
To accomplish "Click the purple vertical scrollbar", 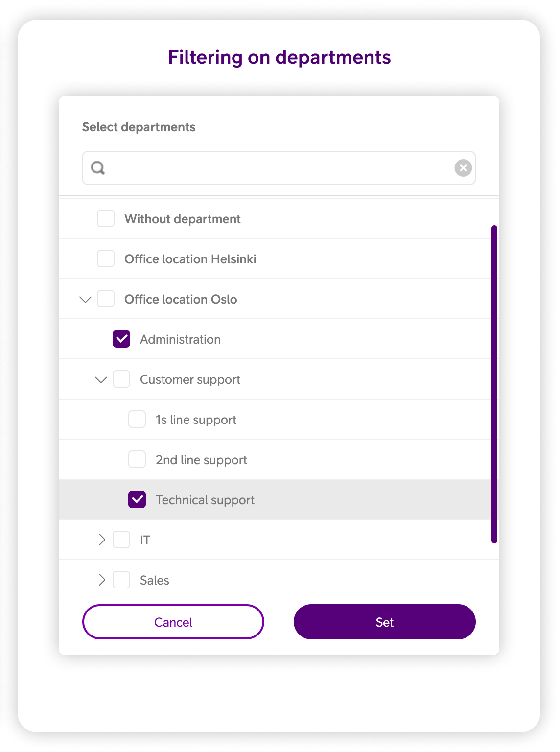I will (x=494, y=384).
